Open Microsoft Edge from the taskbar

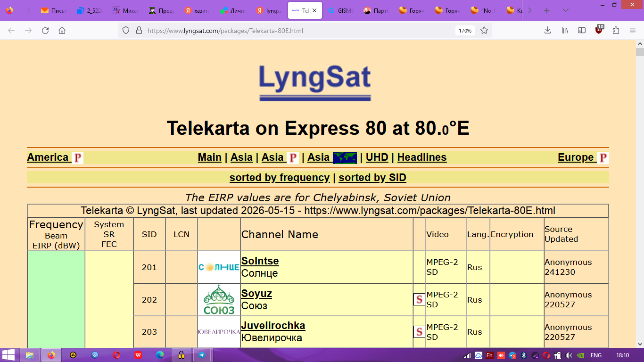159,355
